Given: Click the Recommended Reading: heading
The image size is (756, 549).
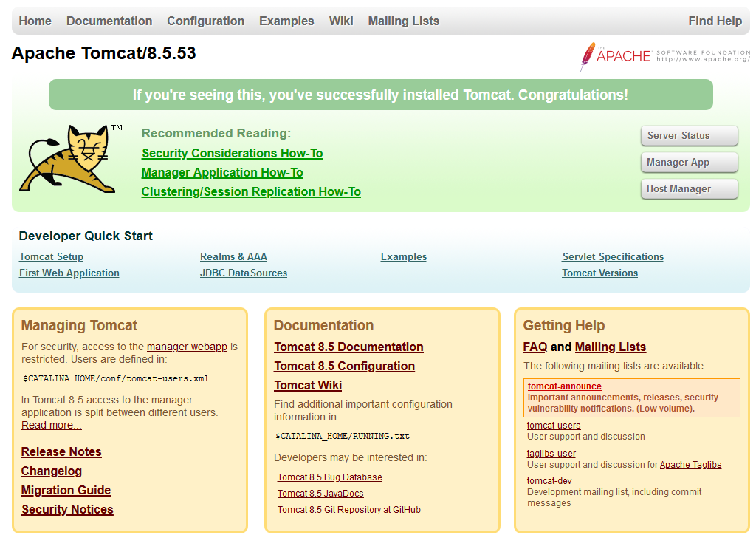Looking at the screenshot, I should coord(216,133).
